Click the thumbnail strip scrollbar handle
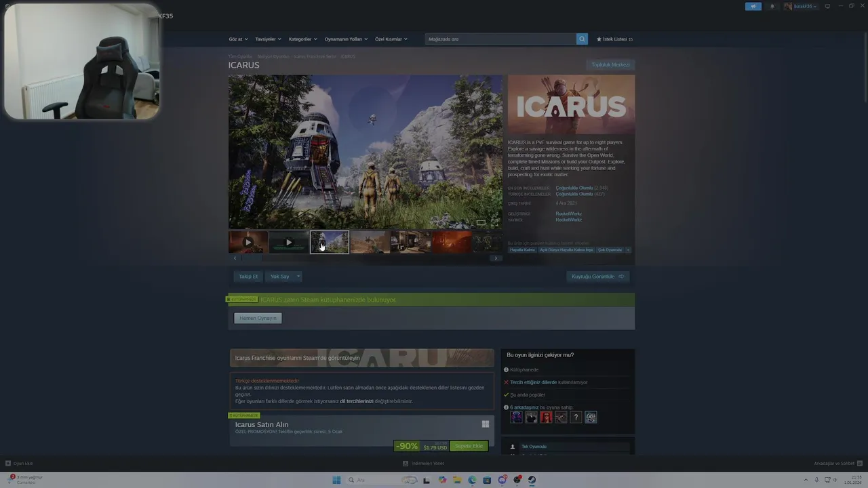Image resolution: width=868 pixels, height=488 pixels. 252,258
